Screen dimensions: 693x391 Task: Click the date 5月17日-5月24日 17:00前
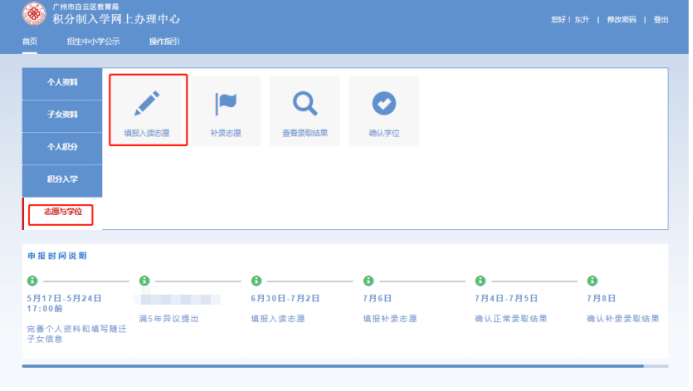tap(65, 304)
